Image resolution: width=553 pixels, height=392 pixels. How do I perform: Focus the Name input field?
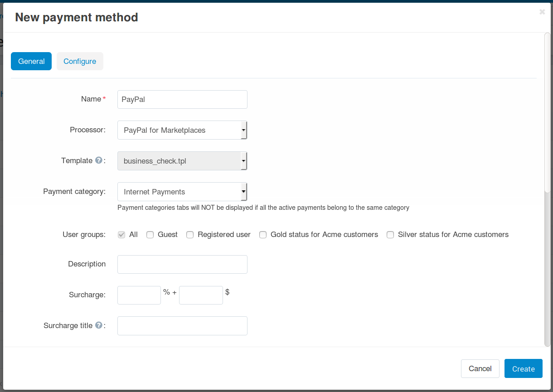coord(182,99)
